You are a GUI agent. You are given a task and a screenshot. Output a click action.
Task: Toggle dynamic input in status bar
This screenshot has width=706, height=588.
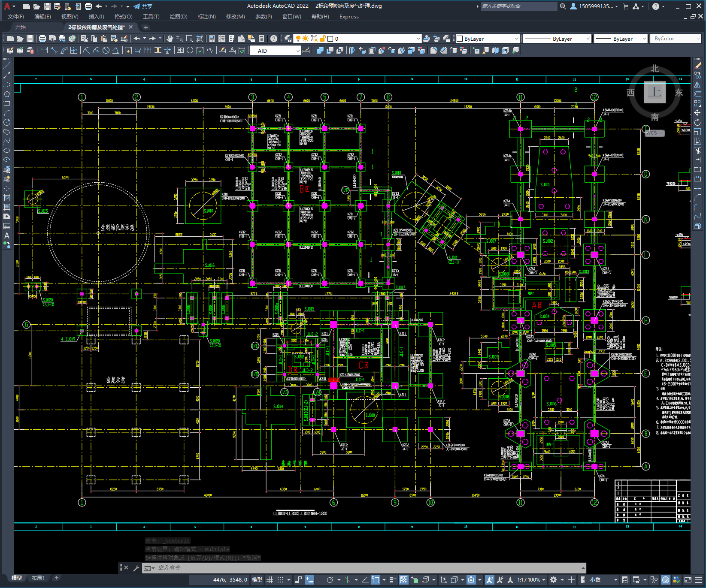(x=309, y=580)
